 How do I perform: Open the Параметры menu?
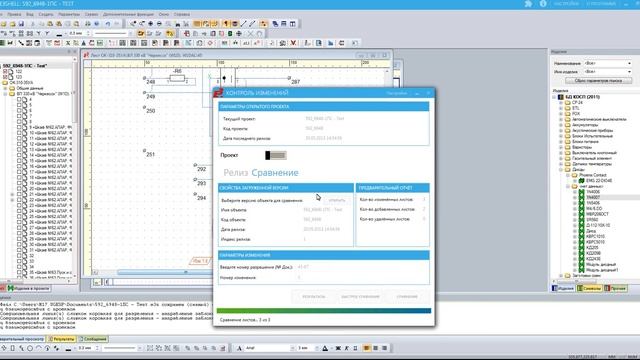[69, 14]
